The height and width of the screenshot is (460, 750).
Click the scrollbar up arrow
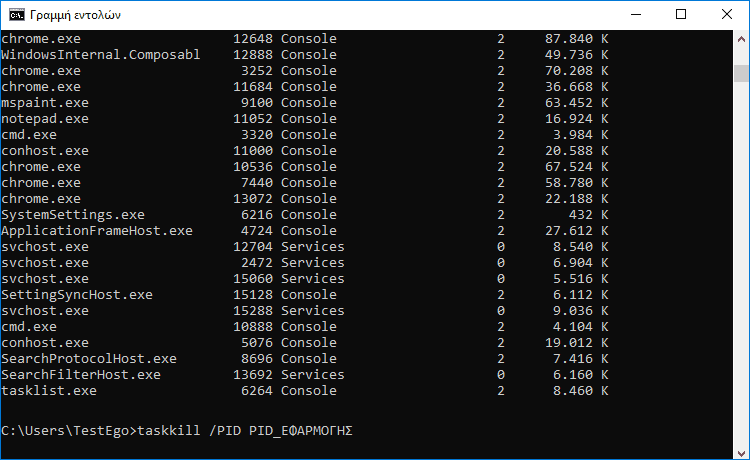[741, 40]
